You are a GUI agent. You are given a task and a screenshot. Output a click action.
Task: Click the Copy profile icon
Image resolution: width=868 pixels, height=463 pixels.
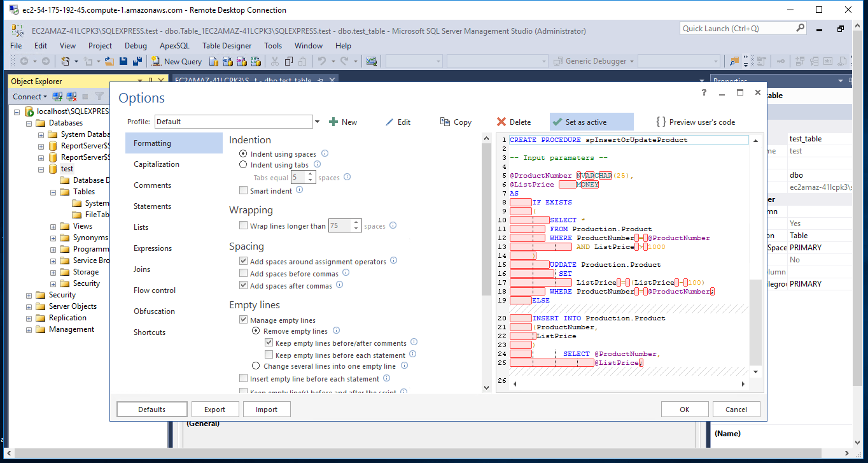click(445, 122)
